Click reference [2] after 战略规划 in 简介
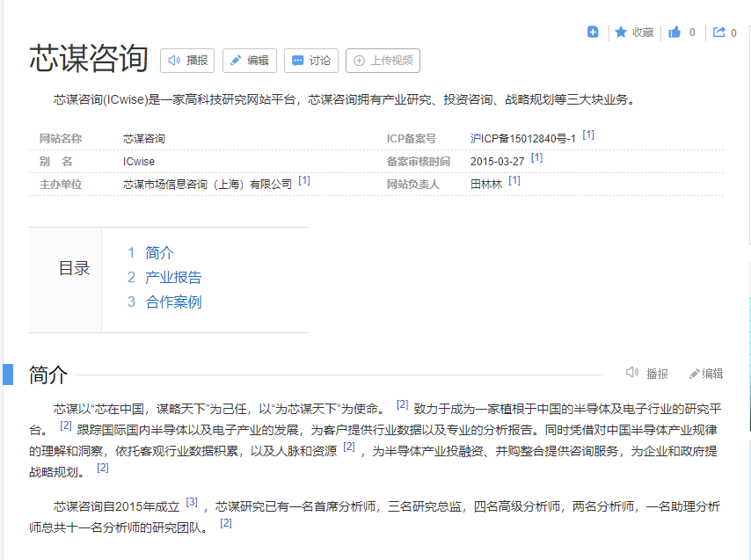751x560 pixels. click(103, 468)
